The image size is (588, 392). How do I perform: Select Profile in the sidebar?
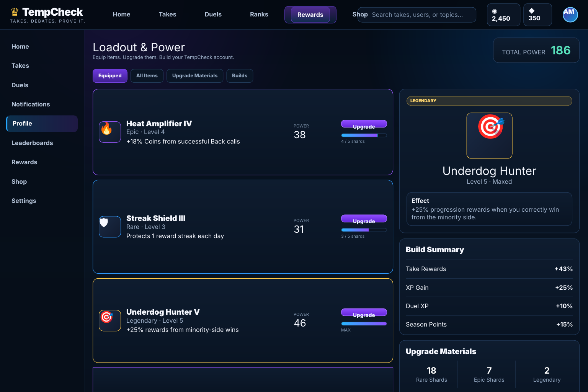click(42, 124)
